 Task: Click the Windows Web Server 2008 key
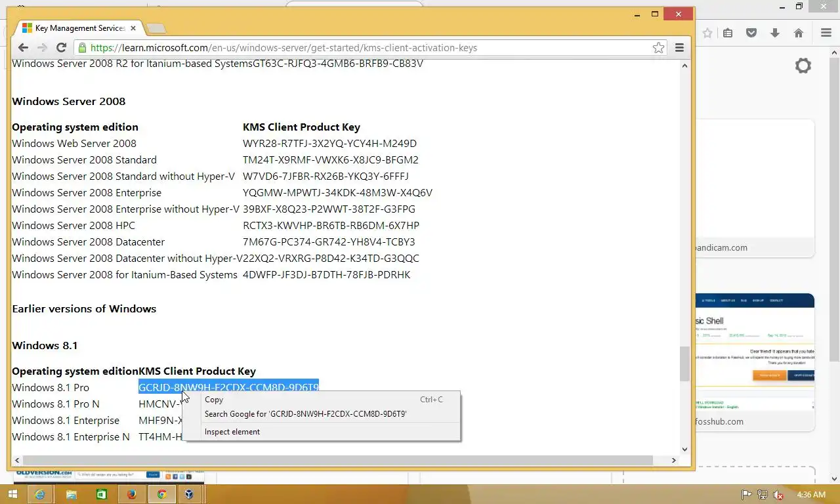329,143
